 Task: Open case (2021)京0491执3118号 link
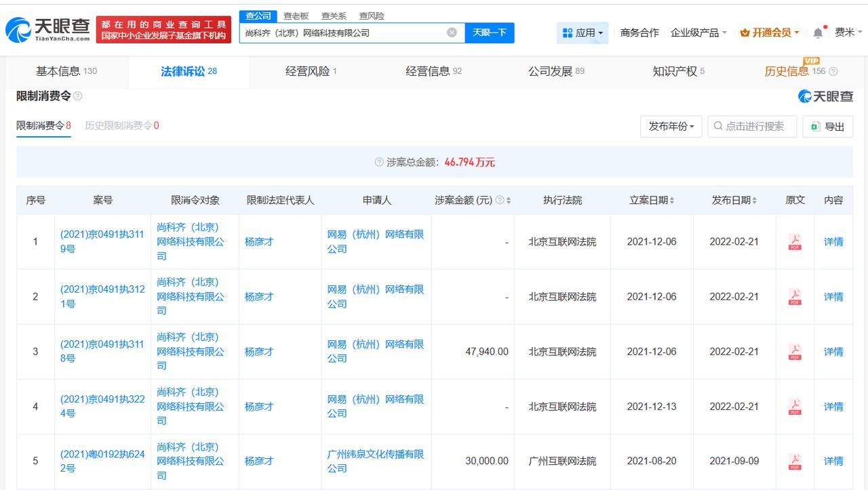coord(102,351)
